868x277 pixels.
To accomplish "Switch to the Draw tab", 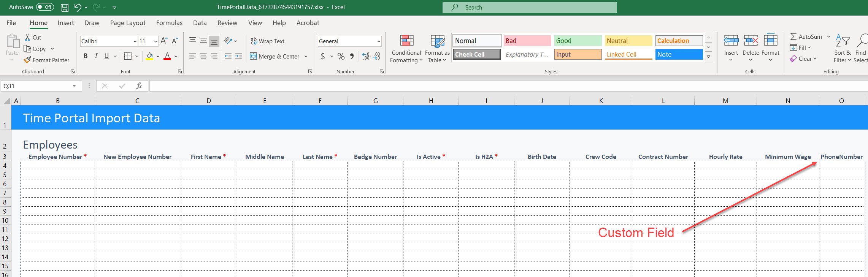I will pyautogui.click(x=92, y=23).
